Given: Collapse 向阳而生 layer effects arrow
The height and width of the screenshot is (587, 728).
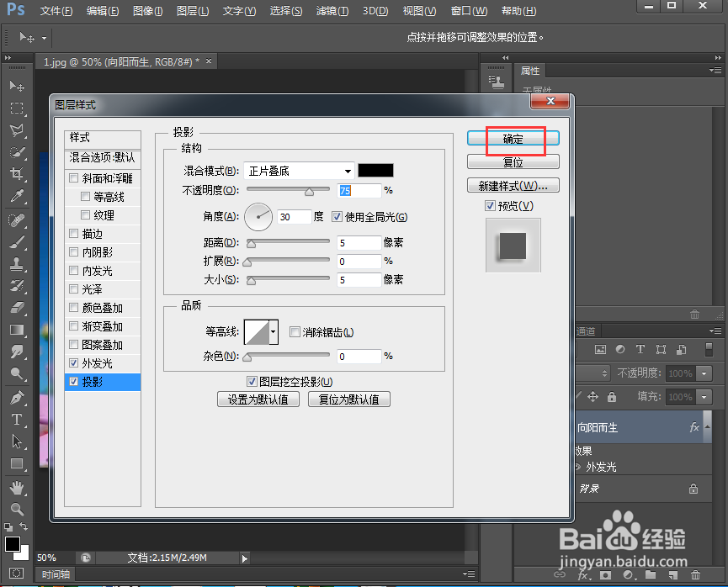Looking at the screenshot, I should pos(707,426).
